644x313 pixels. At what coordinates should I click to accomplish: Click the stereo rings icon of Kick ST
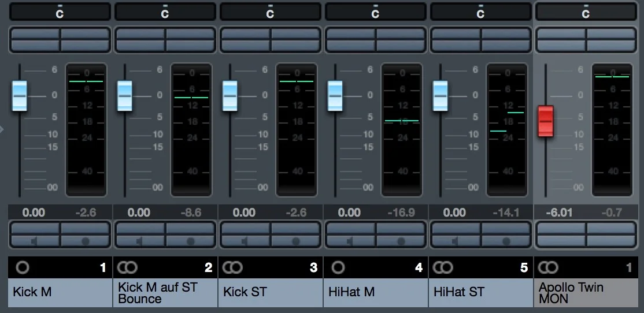tap(232, 267)
